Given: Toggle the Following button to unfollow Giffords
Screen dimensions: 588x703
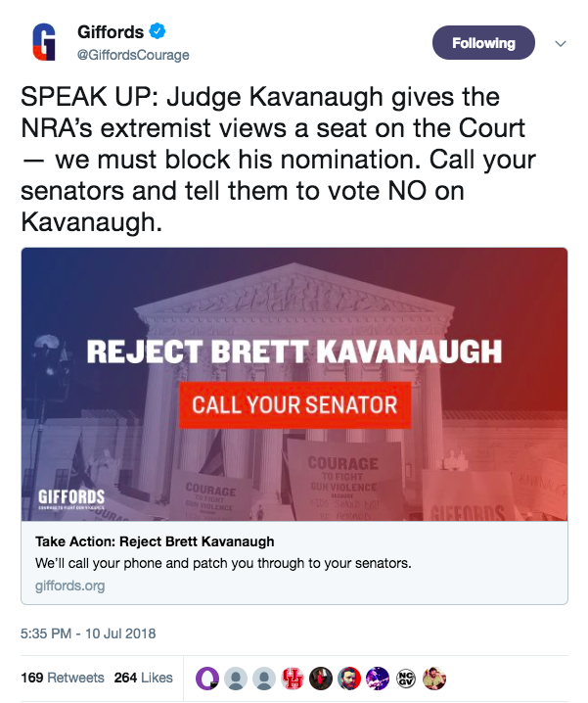Looking at the screenshot, I should tap(483, 43).
